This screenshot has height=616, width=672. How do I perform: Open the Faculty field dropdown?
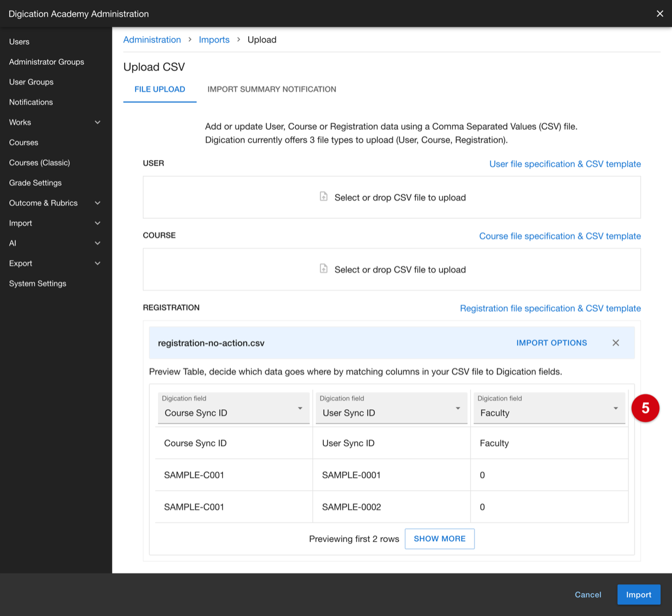click(549, 407)
